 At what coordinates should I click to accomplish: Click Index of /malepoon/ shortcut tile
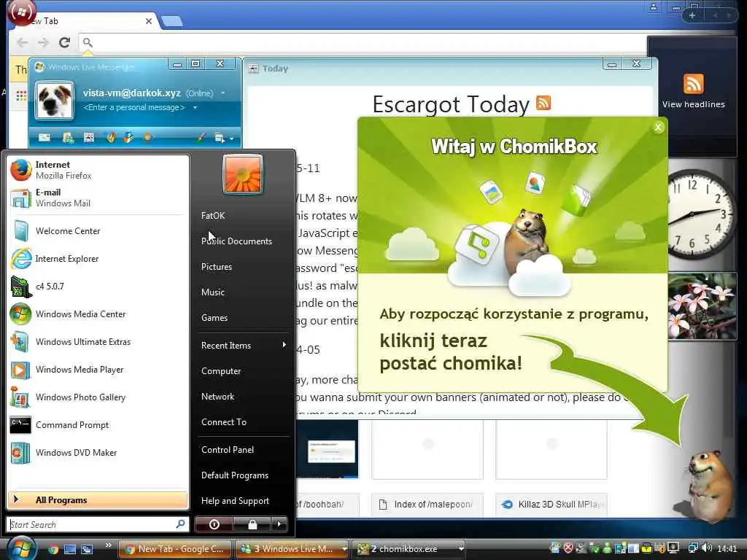click(427, 505)
